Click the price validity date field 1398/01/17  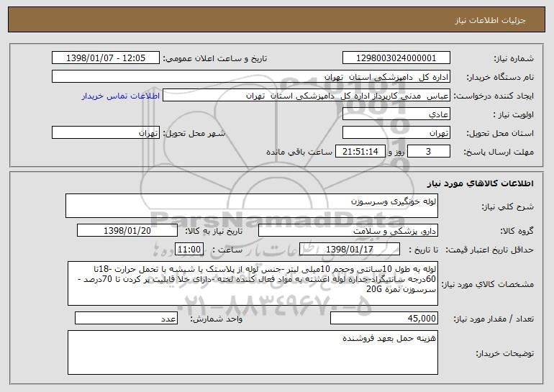click(350, 250)
